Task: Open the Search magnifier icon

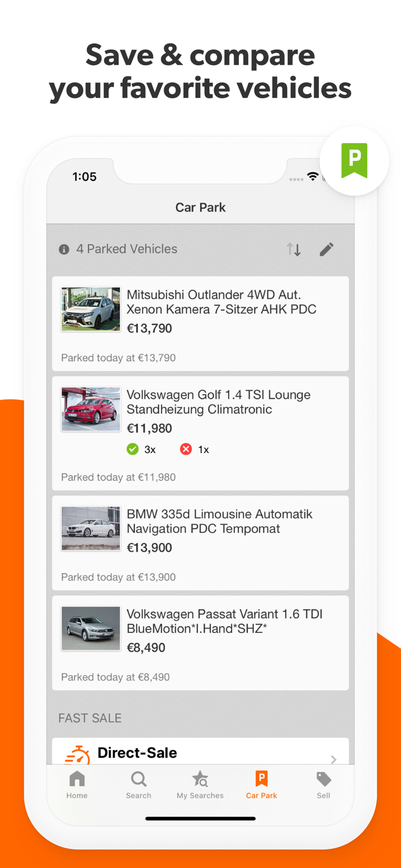Action: point(138,779)
